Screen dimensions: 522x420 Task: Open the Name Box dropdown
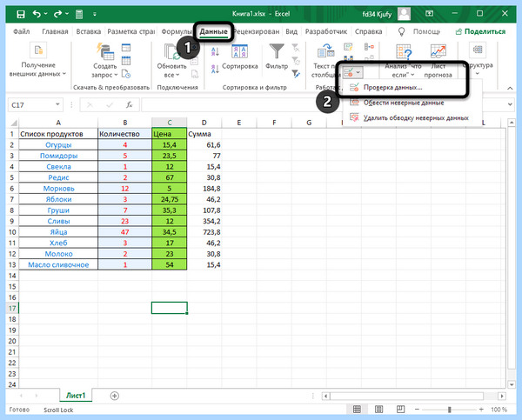(57, 104)
